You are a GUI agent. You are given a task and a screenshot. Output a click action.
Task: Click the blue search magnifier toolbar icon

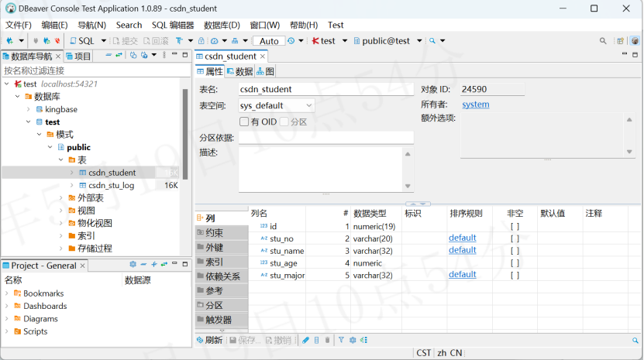tap(432, 40)
